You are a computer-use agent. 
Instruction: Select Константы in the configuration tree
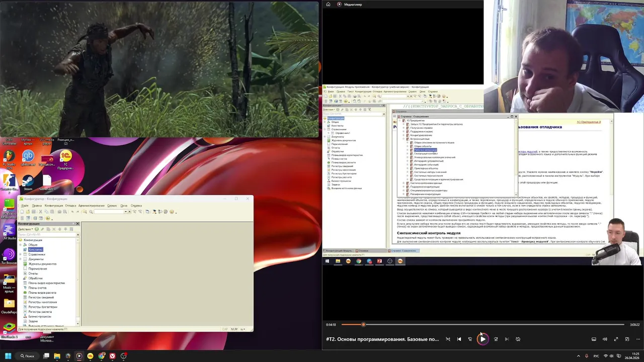click(35, 249)
